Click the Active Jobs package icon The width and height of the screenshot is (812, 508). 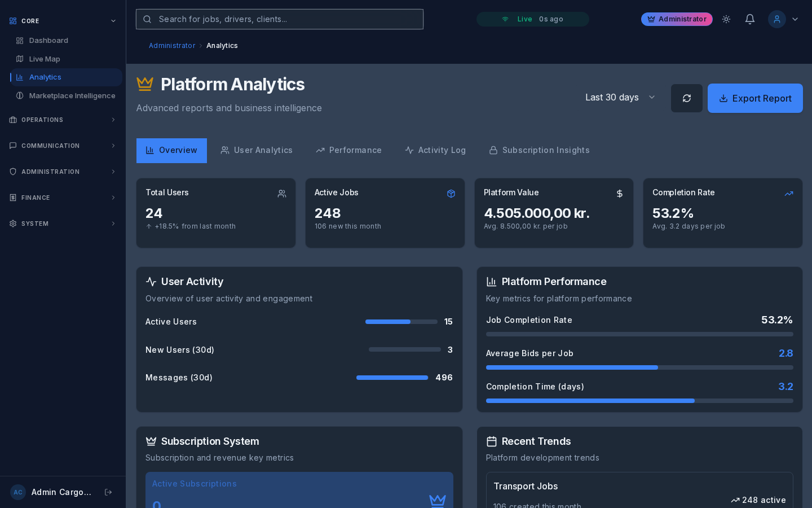pyautogui.click(x=451, y=194)
